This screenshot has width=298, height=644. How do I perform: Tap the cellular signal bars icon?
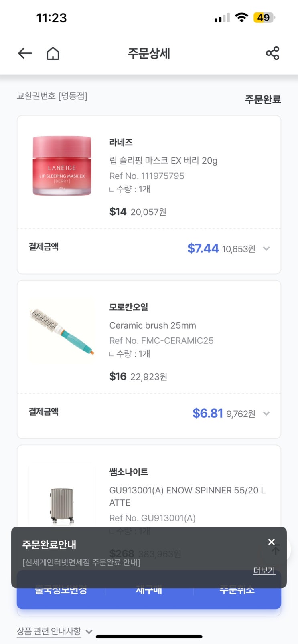point(222,18)
